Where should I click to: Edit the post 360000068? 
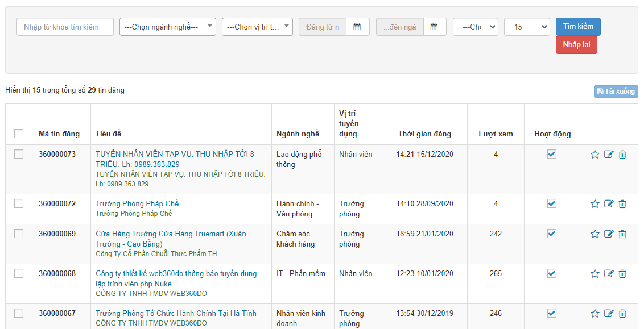609,274
